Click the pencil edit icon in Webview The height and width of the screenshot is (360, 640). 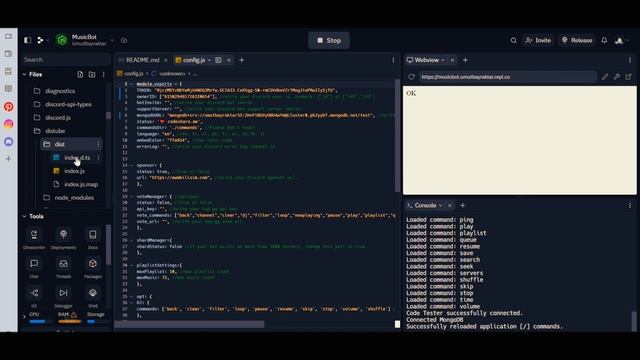(x=605, y=77)
